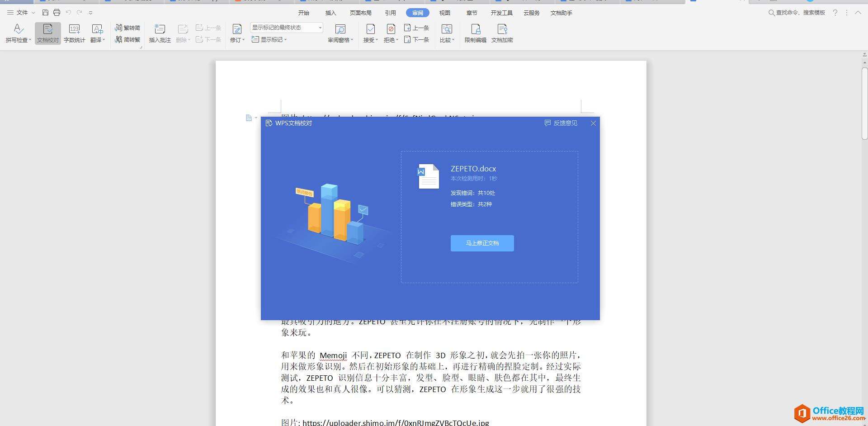The width and height of the screenshot is (868, 426).
Task: Click the shimo.im image link at page bottom
Action: (396, 422)
